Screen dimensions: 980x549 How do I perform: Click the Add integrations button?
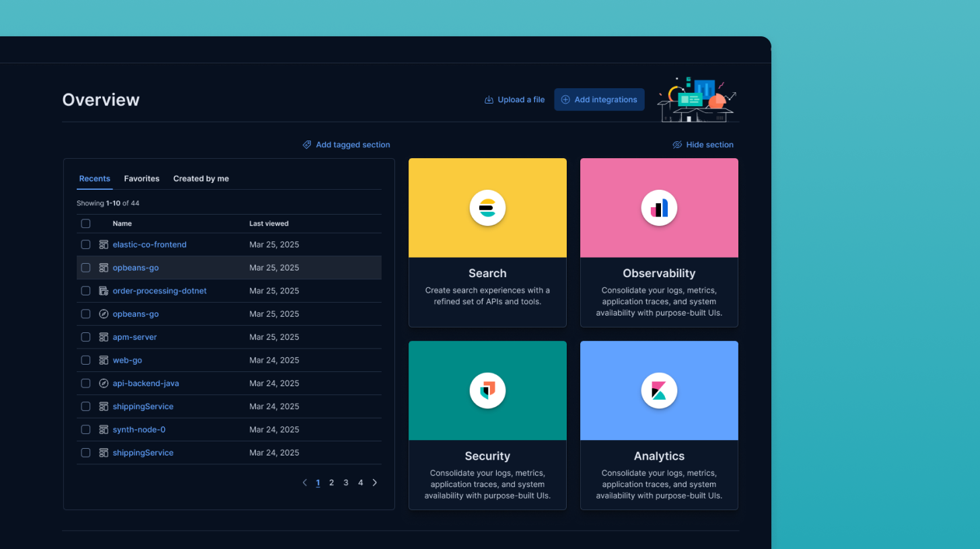[x=599, y=99]
